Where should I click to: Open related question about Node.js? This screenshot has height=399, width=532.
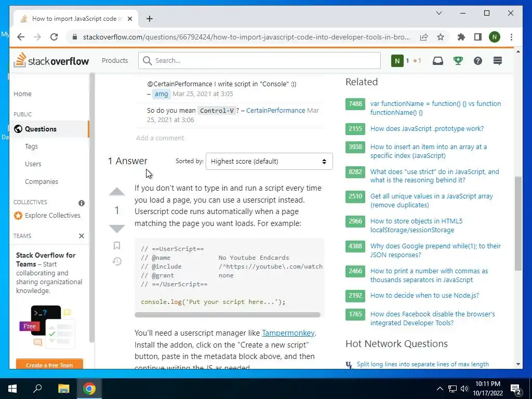[x=424, y=295]
